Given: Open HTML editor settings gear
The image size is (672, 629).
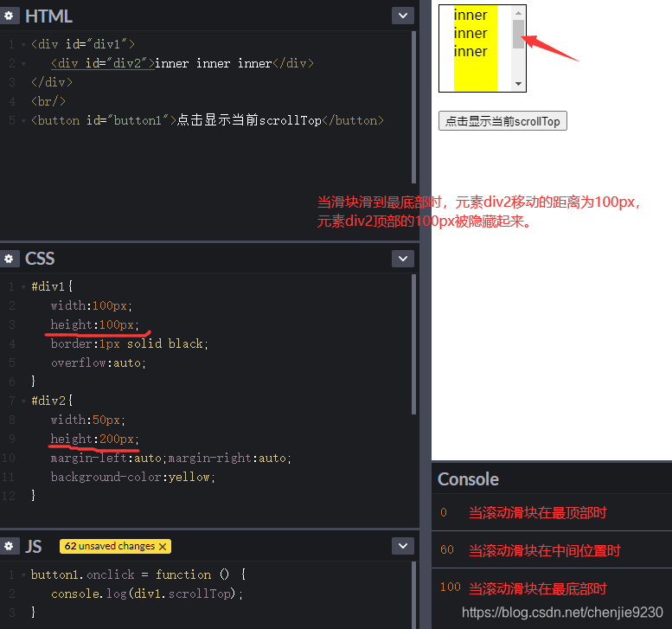Looking at the screenshot, I should [9, 16].
